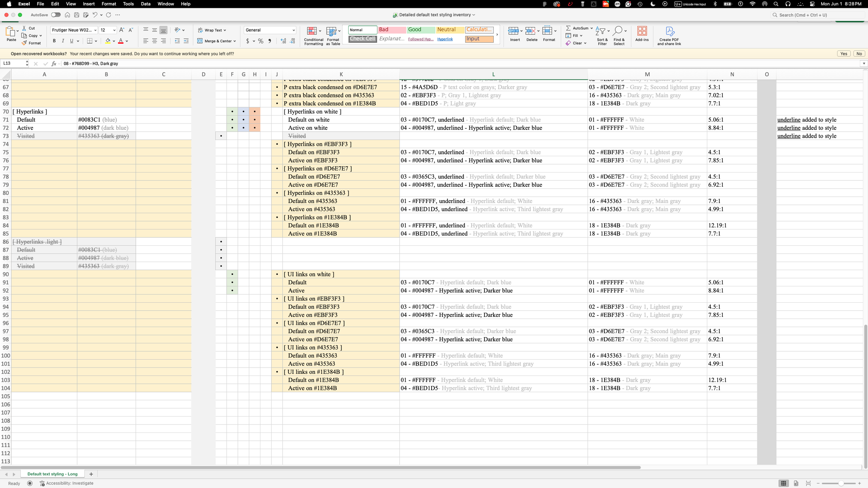Open the Data menu
This screenshot has height=488, width=868.
click(x=145, y=4)
